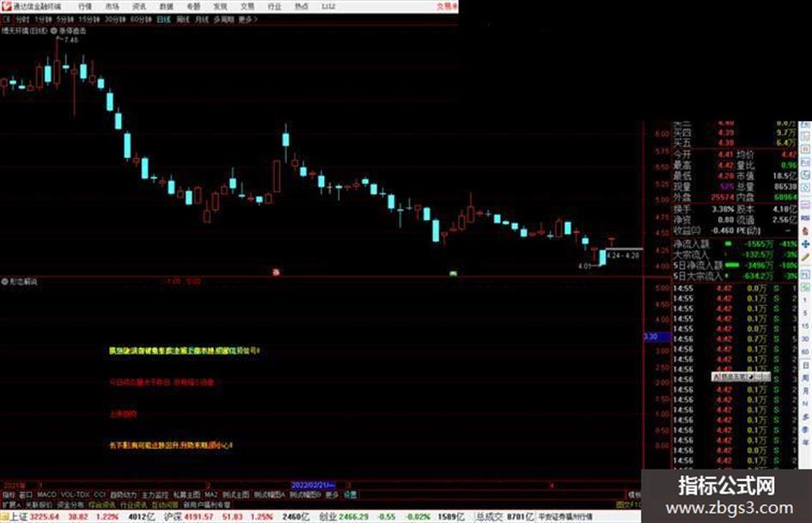Open the 关联报价 tab
The height and width of the screenshot is (523, 812).
39,504
